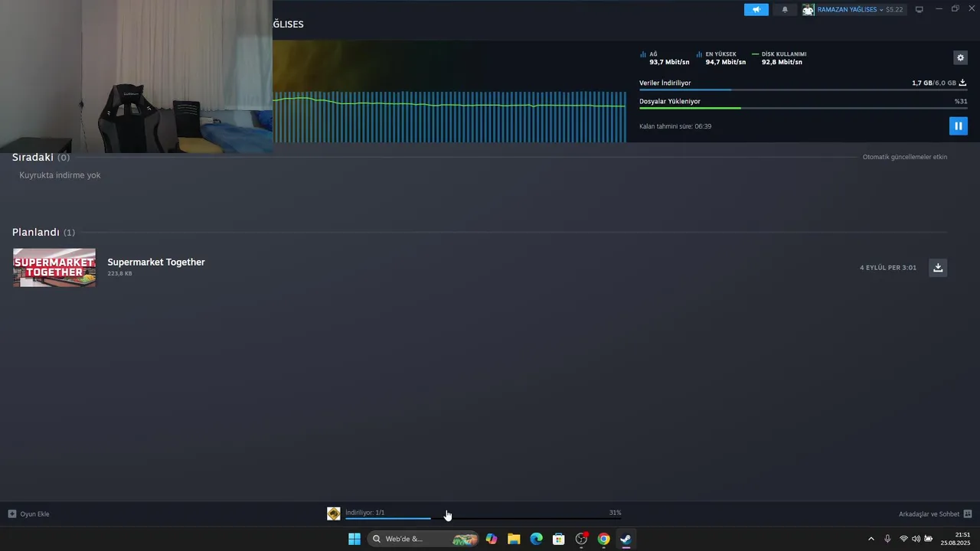Image resolution: width=980 pixels, height=551 pixels.
Task: Click the Supermarket Together title
Action: coord(156,262)
